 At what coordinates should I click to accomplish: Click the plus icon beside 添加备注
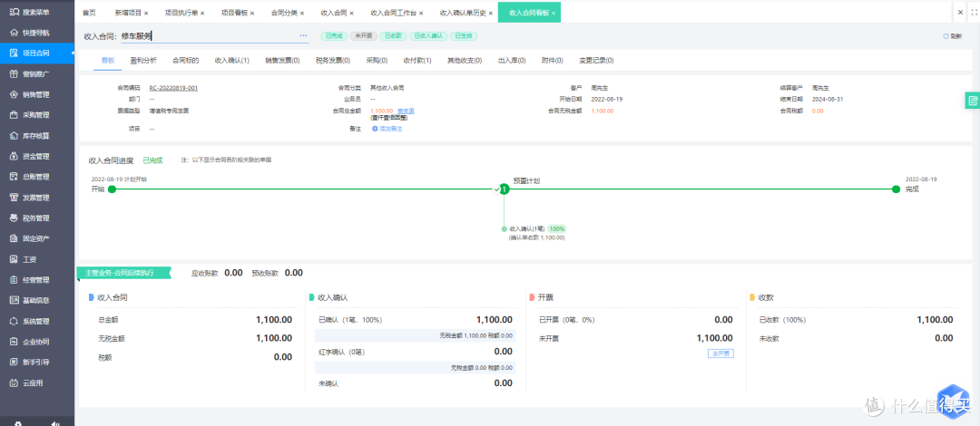tap(375, 129)
